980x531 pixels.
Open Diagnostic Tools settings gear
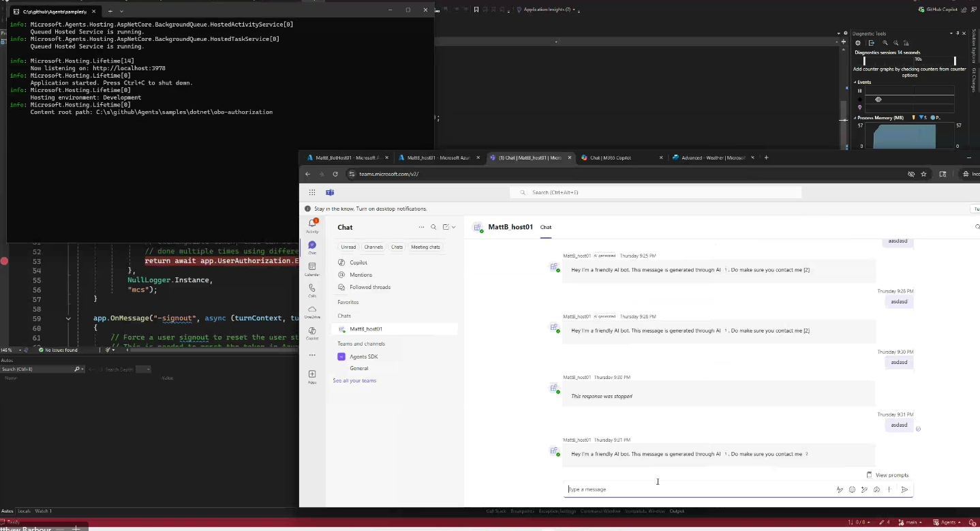click(858, 43)
